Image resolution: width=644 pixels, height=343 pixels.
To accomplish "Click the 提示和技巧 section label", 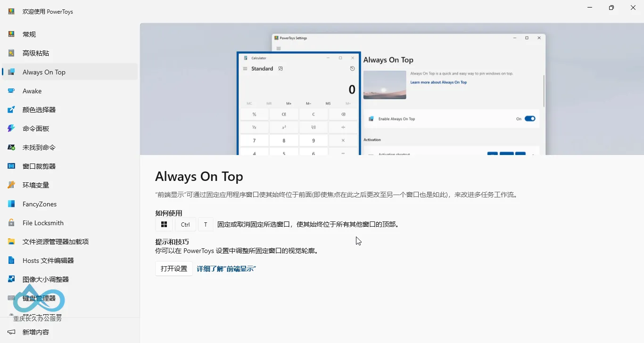I will click(x=172, y=242).
